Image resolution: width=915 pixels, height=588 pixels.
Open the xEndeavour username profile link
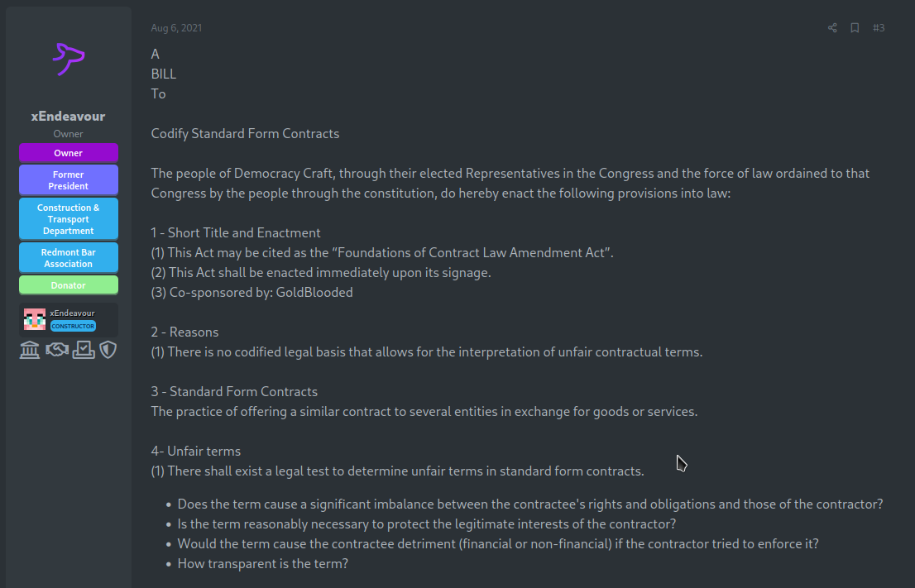click(69, 116)
